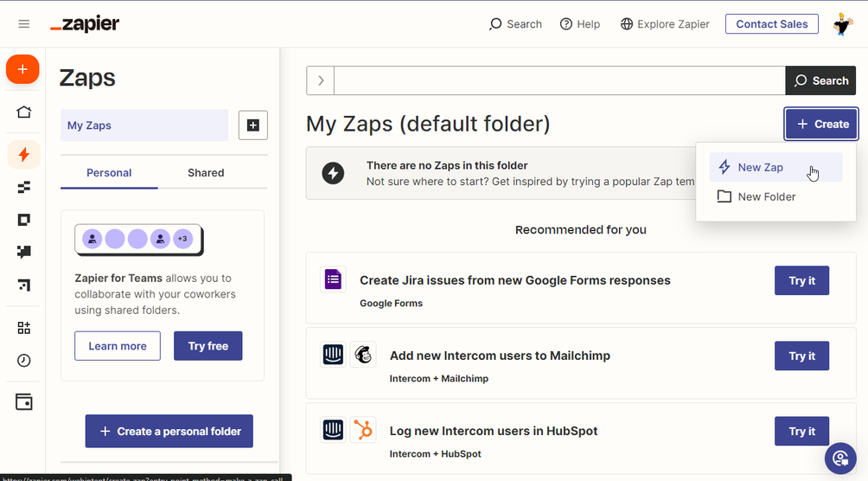
Task: Open Transfers from the sidebar
Action: [x=24, y=188]
